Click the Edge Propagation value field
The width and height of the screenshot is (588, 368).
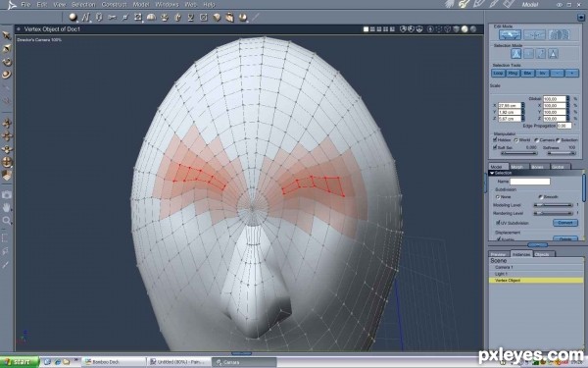click(564, 126)
